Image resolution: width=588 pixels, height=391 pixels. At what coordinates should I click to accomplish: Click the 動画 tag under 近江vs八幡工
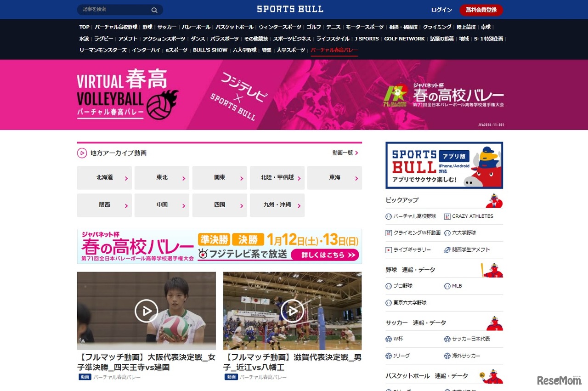[x=231, y=377]
